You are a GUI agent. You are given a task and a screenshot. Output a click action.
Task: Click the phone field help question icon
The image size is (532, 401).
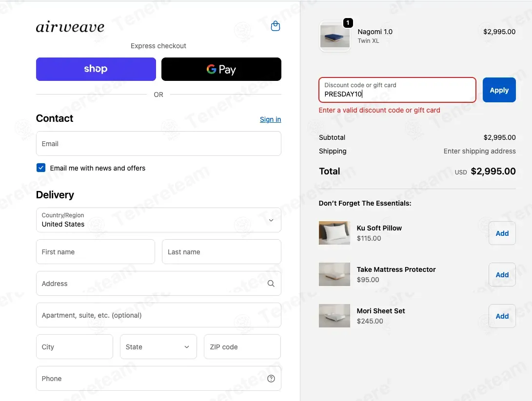[271, 379]
